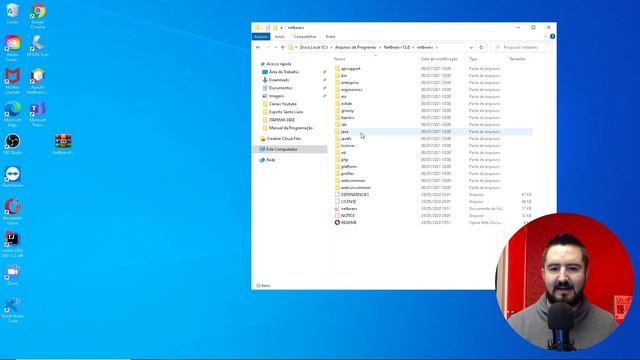Select Manual da Programação in navigation pane
This screenshot has width=640, height=360.
[x=291, y=128]
